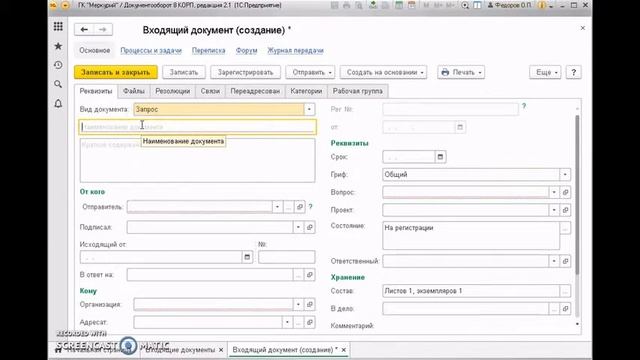This screenshot has height=360, width=640.
Task: Open Проект record link icon
Action: 565,210
